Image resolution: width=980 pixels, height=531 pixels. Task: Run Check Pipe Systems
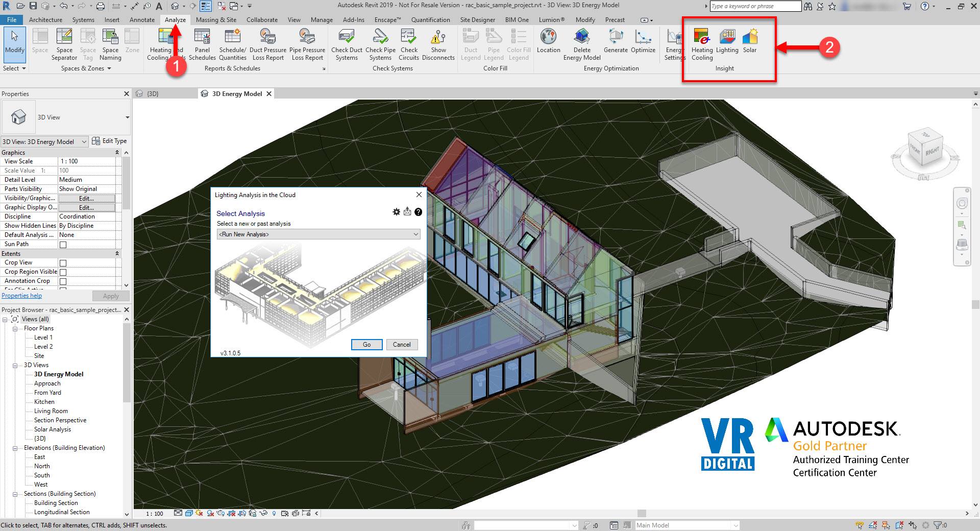click(380, 45)
